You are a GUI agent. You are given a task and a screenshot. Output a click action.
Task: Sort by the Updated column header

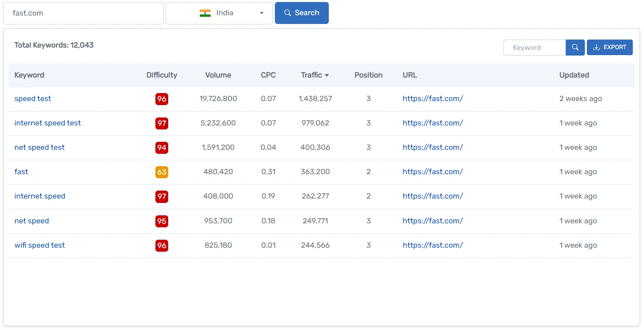tap(574, 75)
